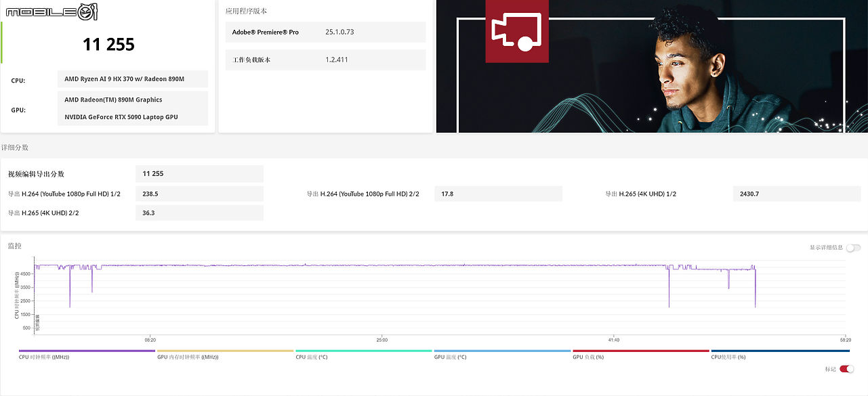Toggle CPU使用率 (%) chart series
Viewport: 868px width, 396px height.
pyautogui.click(x=780, y=354)
